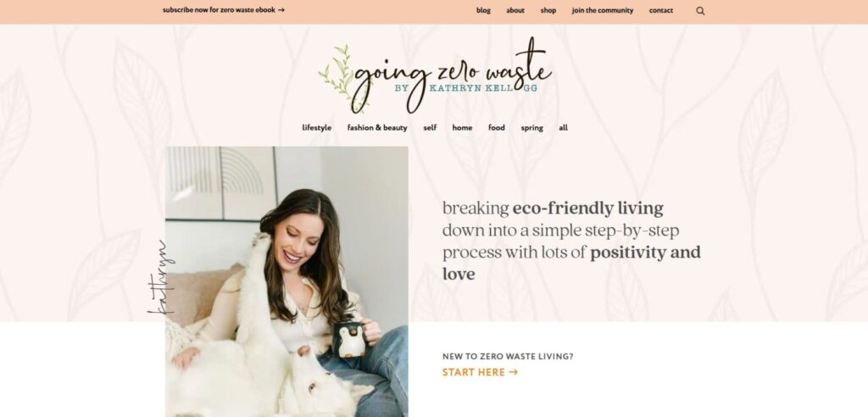Click the arrow after zero waste ebook
The image size is (868, 417).
[281, 10]
